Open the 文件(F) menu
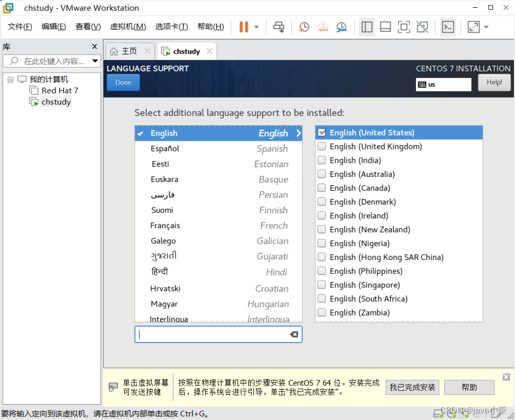 point(20,26)
